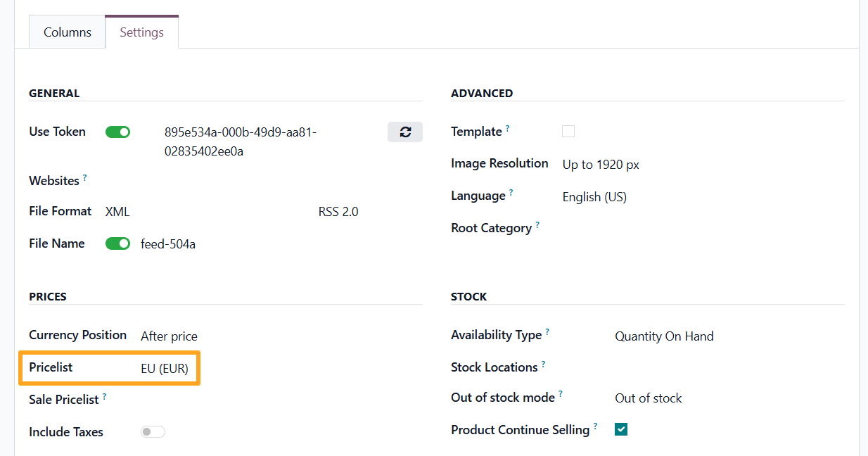The image size is (868, 456).
Task: Enable the Include Taxes toggle
Action: point(153,432)
